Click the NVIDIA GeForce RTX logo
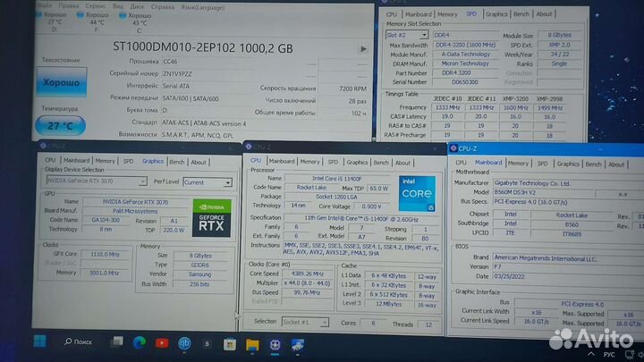644x362 pixels. [x=211, y=218]
